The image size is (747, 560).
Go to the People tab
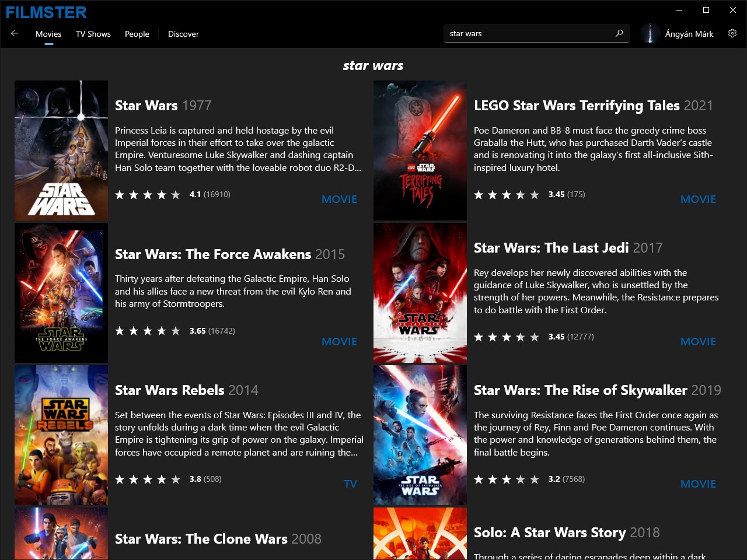tap(137, 34)
